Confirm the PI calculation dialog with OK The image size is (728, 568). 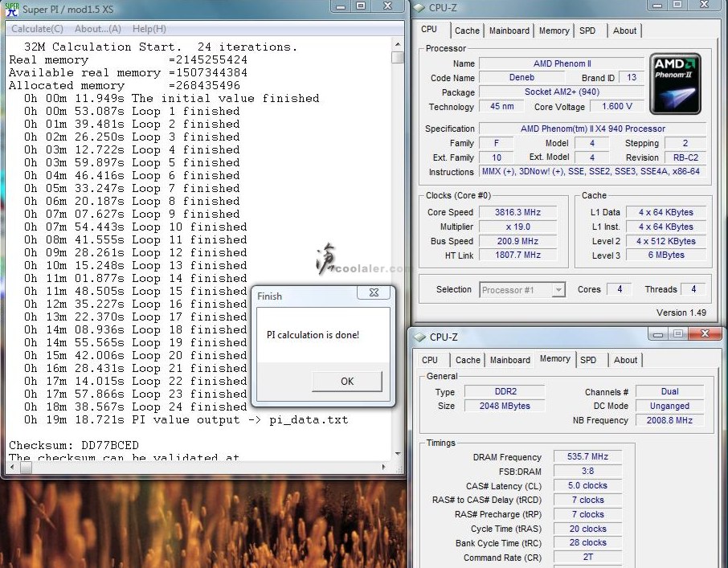click(x=347, y=381)
